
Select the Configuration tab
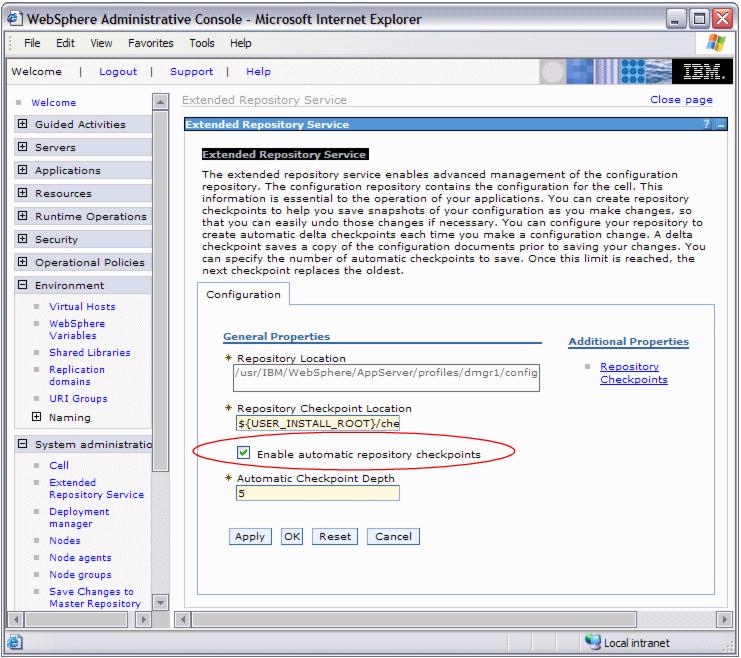coord(243,294)
